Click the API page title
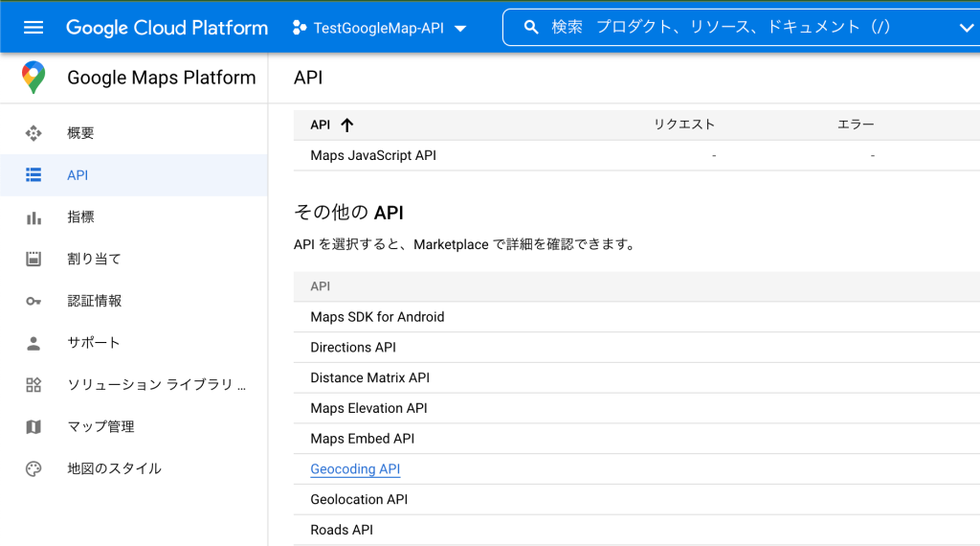Screen dimensions: 980x546 [x=308, y=78]
